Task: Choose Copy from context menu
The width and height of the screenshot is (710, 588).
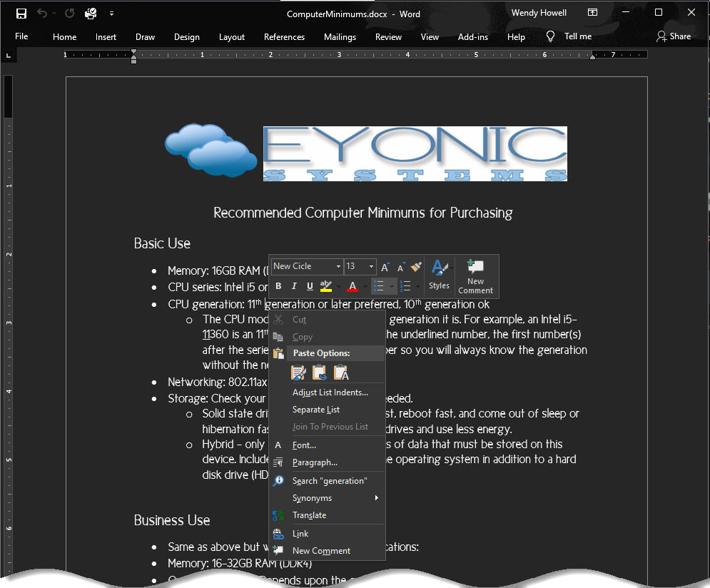Action: (327, 337)
